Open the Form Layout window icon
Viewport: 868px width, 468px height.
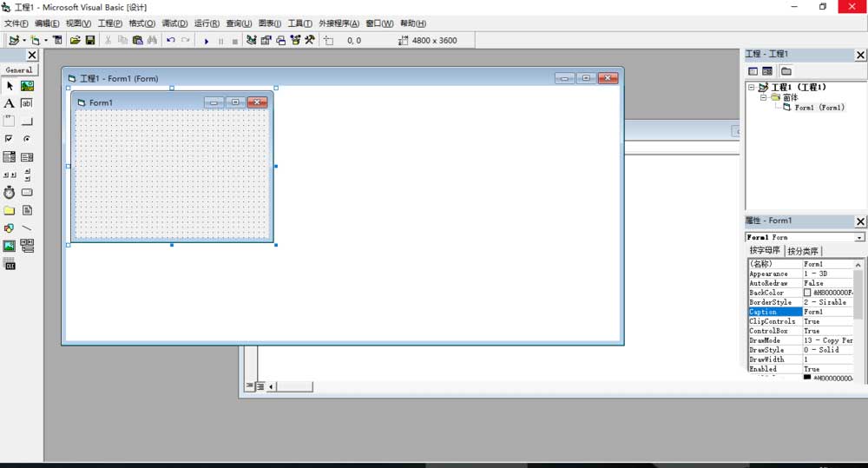coord(281,41)
